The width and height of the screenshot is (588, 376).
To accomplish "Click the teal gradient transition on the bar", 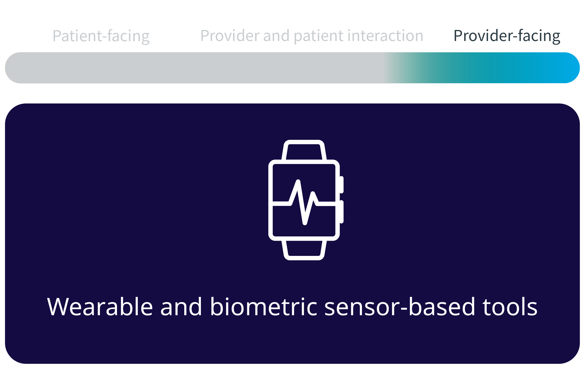I will pyautogui.click(x=439, y=68).
